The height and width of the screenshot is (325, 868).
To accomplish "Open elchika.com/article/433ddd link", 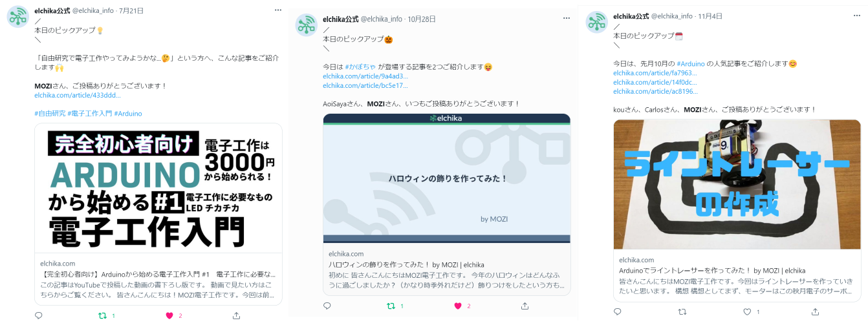I will (78, 95).
